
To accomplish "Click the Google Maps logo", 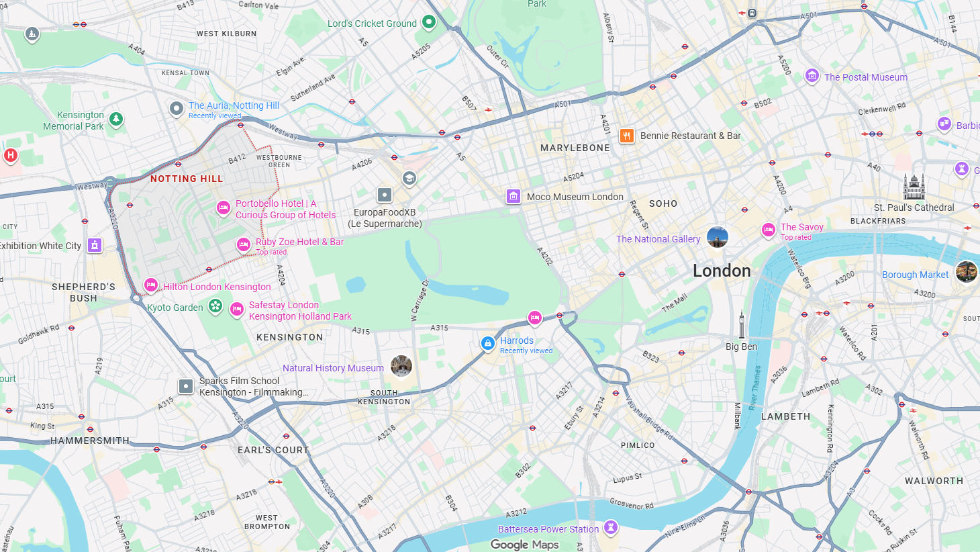I will pyautogui.click(x=525, y=545).
